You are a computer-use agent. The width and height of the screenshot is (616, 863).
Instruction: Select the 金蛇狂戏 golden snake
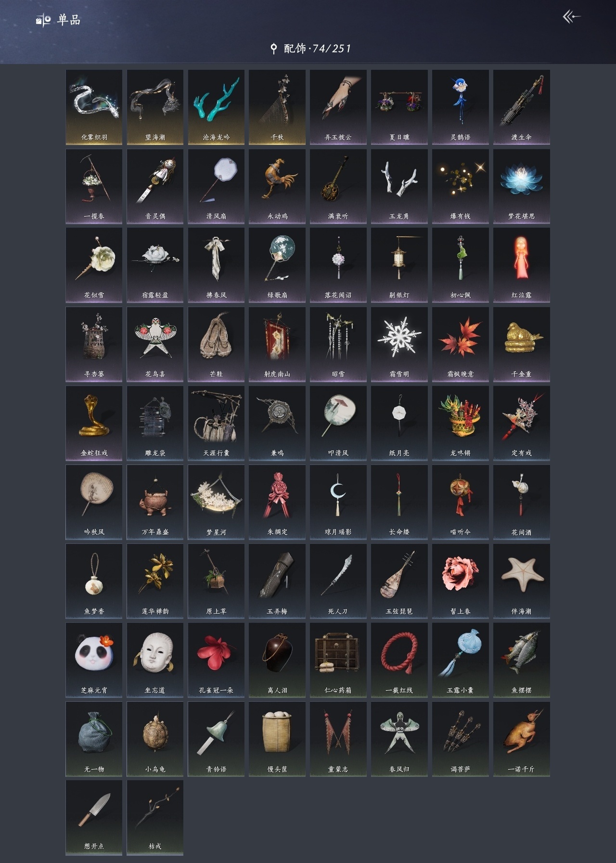pyautogui.click(x=94, y=424)
